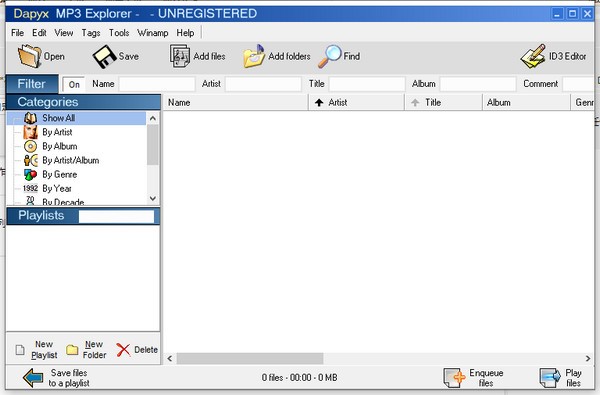Screen dimensions: 600x395
Task: Click the Open folder icon
Action: tap(29, 56)
